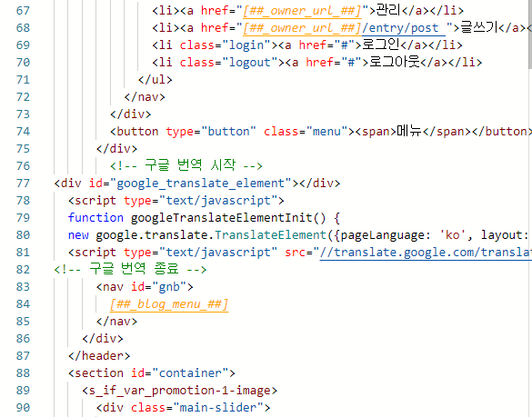Click the 메뉴 span text on line 74

click(x=409, y=131)
